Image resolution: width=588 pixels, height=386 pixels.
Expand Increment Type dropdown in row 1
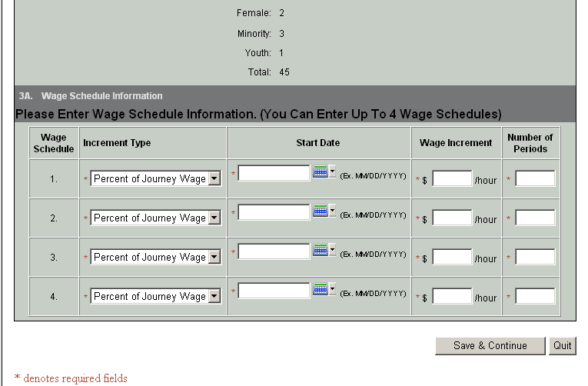(x=214, y=179)
